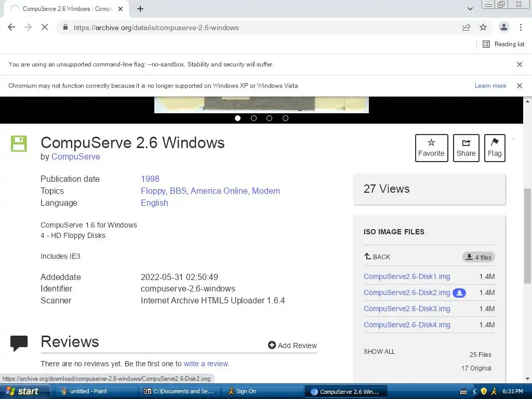Screen dimensions: 532x399
Task: Dismiss the Windows XP unsupported warning
Action: click(x=519, y=86)
